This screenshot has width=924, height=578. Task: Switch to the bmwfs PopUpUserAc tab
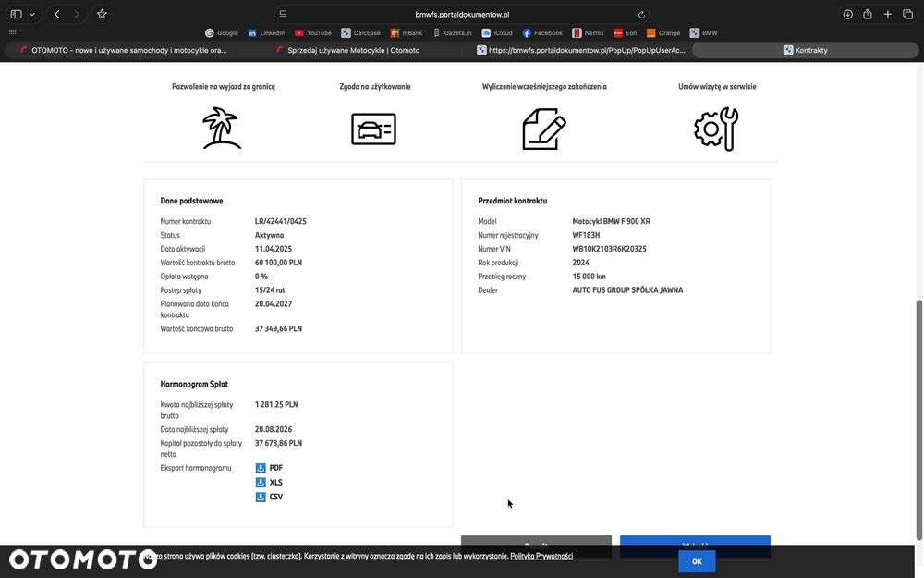tap(580, 50)
